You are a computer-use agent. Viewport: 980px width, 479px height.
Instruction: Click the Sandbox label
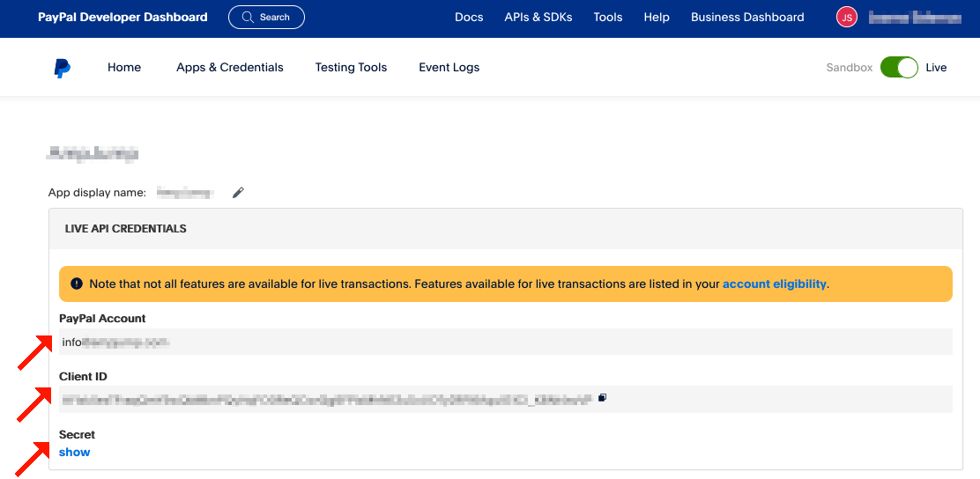[x=850, y=68]
